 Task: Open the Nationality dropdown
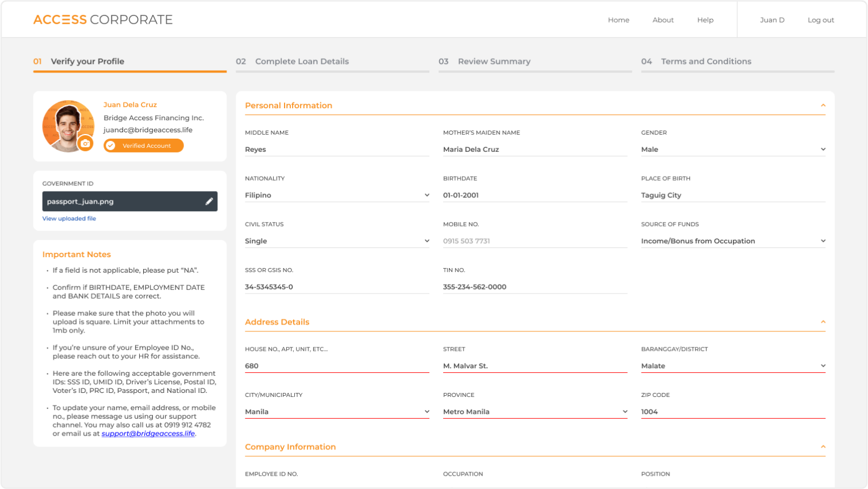337,196
